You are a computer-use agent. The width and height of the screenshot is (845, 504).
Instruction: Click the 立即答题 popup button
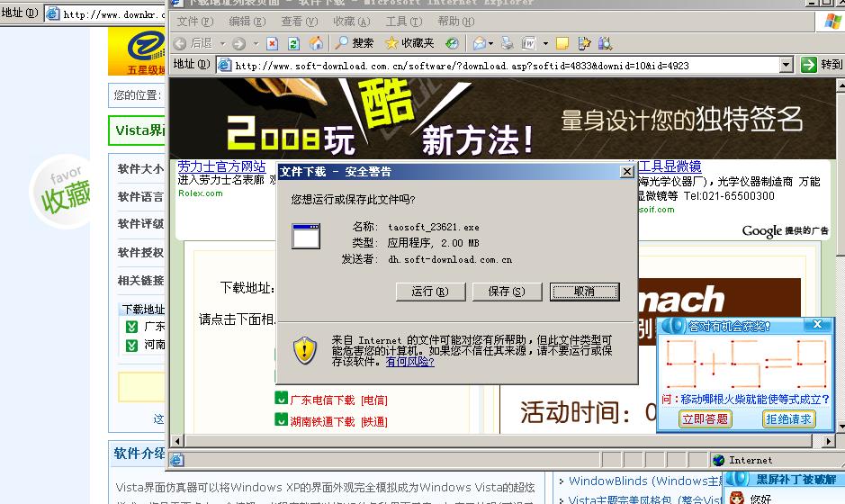pos(705,418)
